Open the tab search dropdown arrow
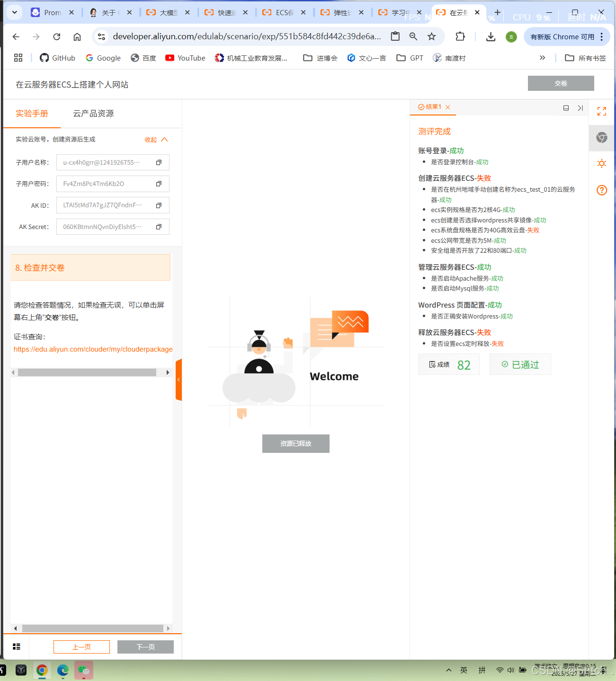This screenshot has width=616, height=681. click(14, 12)
